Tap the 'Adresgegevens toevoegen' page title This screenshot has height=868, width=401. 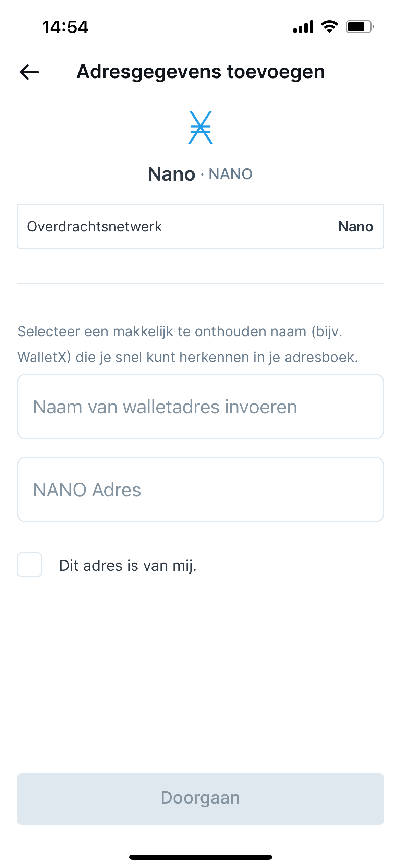pos(201,72)
